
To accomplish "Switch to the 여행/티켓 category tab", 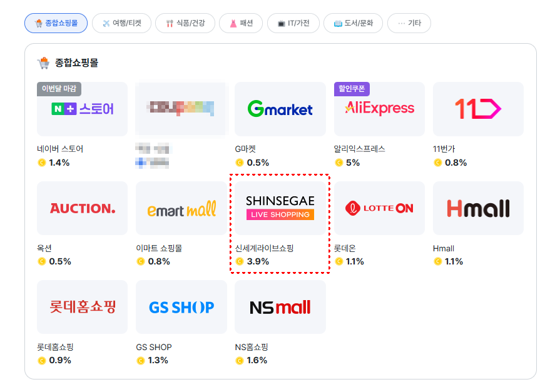I will click(x=121, y=23).
